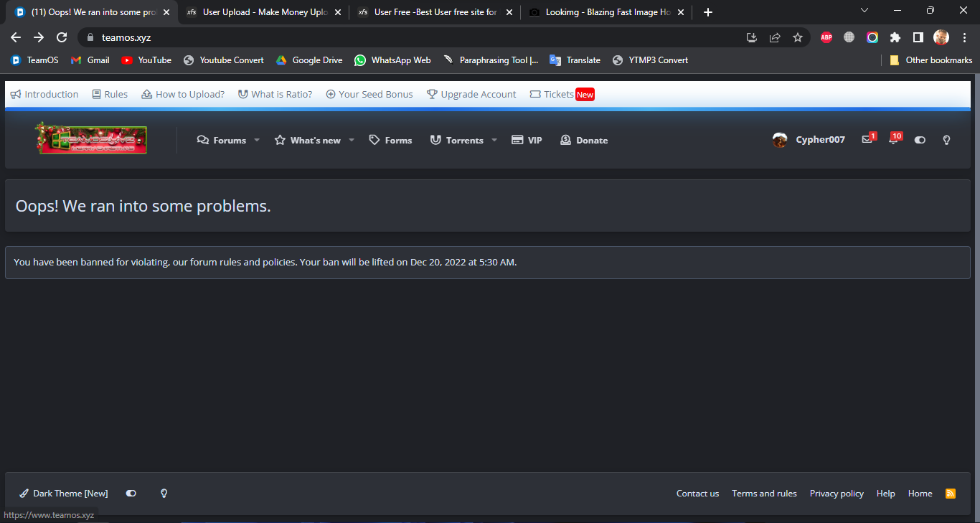Open the Introduction link
The image size is (980, 523).
point(44,95)
